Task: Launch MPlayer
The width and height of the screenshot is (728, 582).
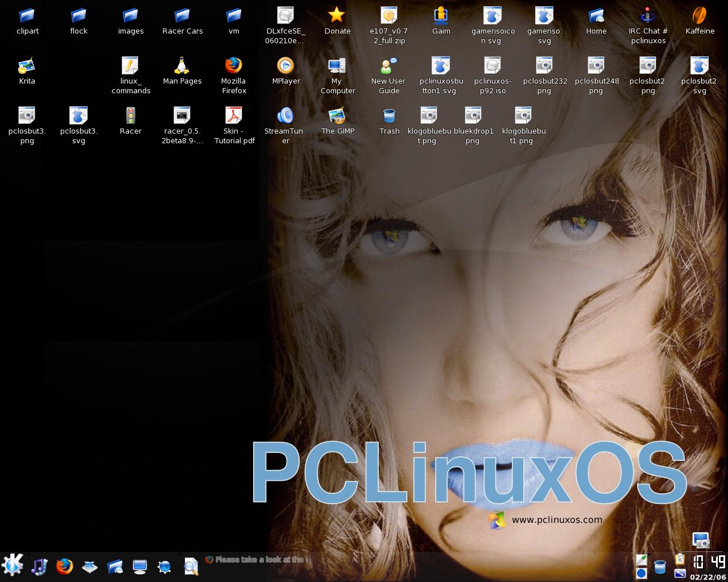Action: tap(286, 66)
